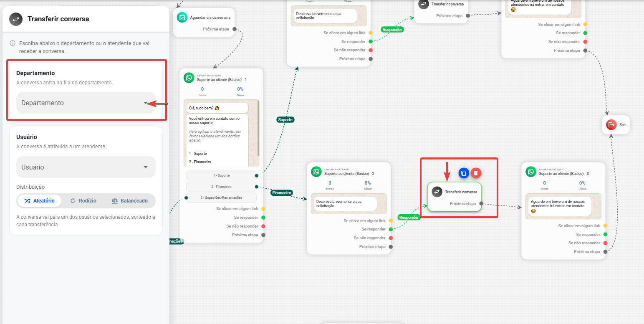Screen dimensions: 644x324
Task: Click WhatsApp icon on Suporte ao cliente (Básico) - 2
Action: tap(316, 172)
